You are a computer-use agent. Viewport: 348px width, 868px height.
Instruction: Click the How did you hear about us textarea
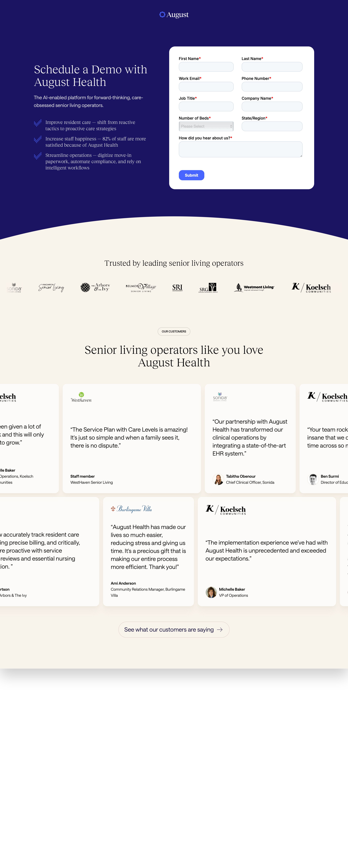(x=241, y=149)
